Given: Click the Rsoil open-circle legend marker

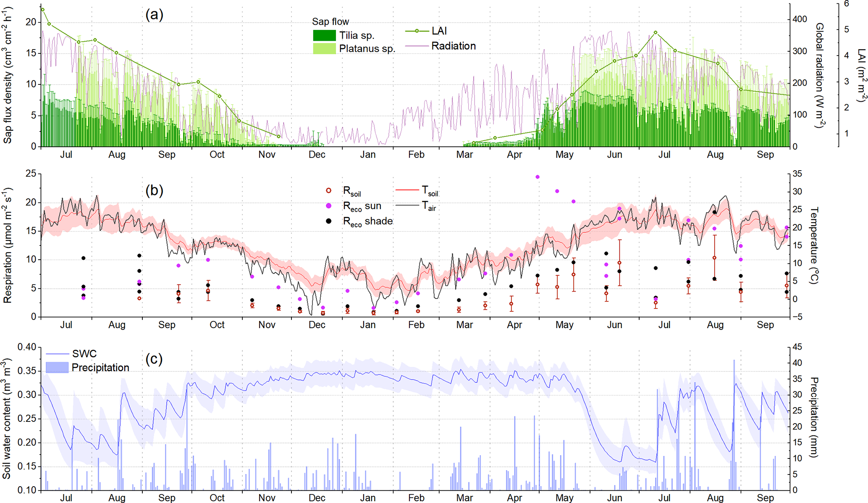Looking at the screenshot, I should tap(328, 191).
